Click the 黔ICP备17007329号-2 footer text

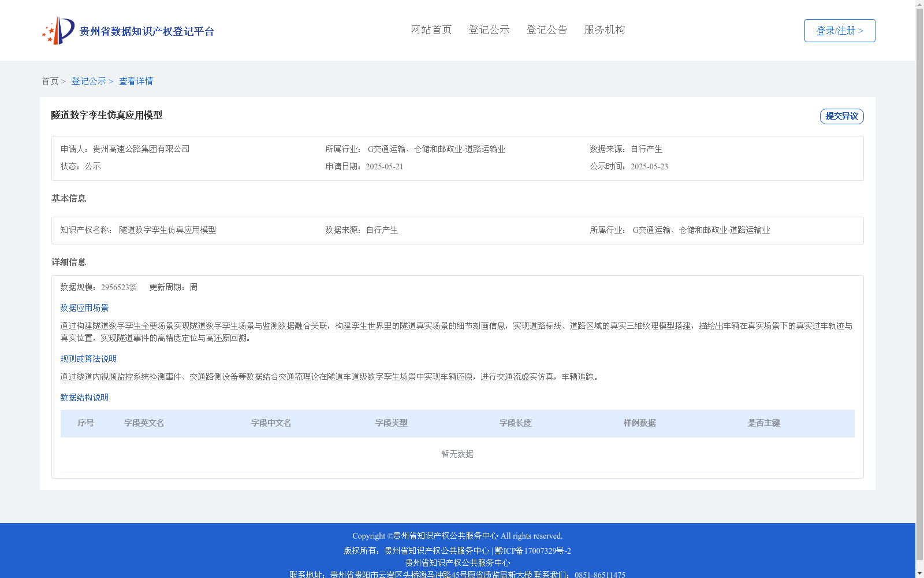(x=533, y=551)
